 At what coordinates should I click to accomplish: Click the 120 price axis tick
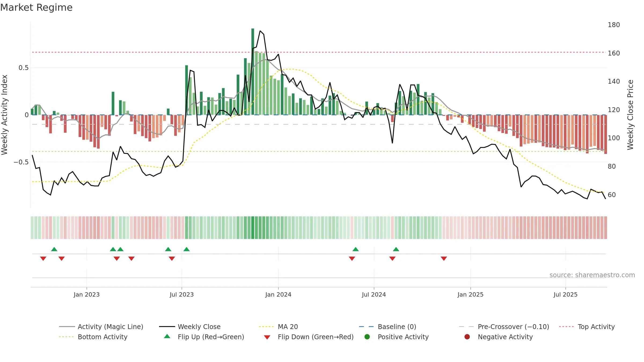[x=614, y=110]
